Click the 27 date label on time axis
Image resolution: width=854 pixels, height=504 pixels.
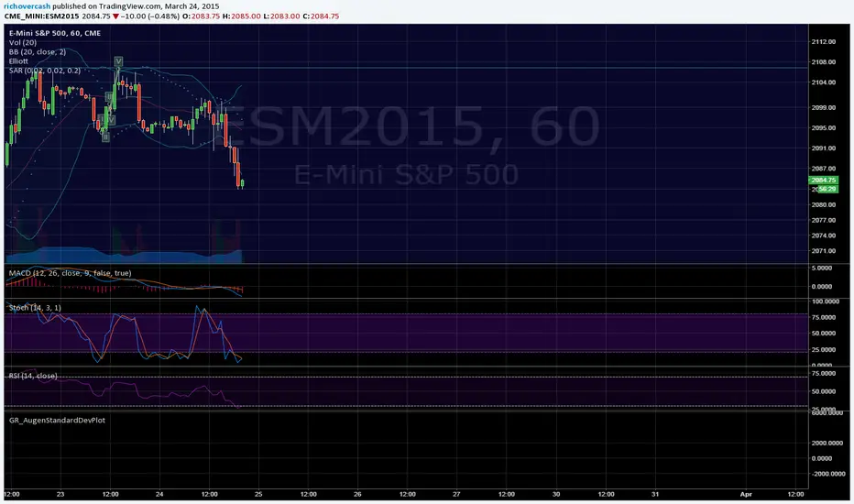click(x=456, y=495)
